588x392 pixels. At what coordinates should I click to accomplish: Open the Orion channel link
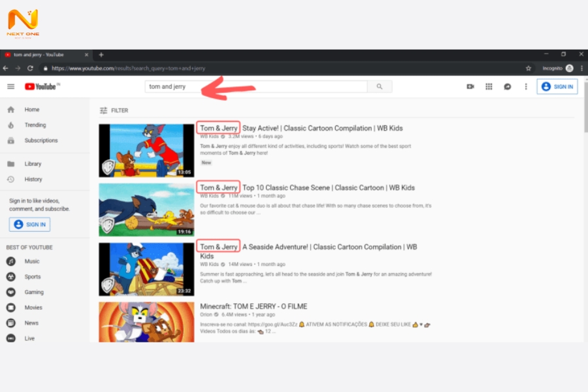pos(206,315)
